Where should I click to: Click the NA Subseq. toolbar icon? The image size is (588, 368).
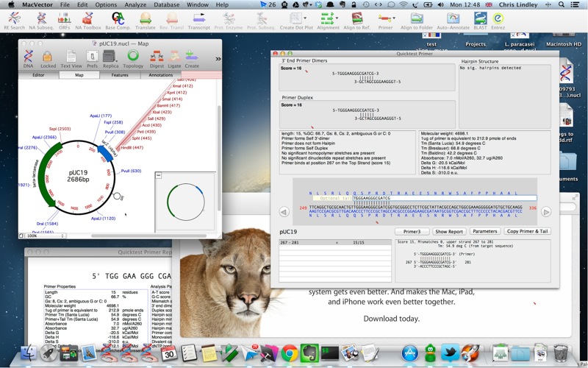(41, 21)
